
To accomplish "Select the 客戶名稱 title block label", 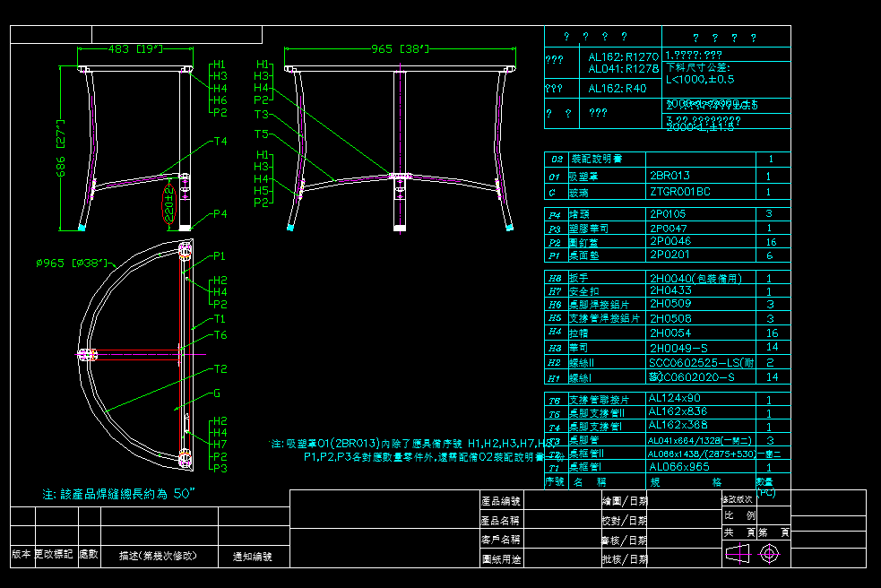I will 501,540.
